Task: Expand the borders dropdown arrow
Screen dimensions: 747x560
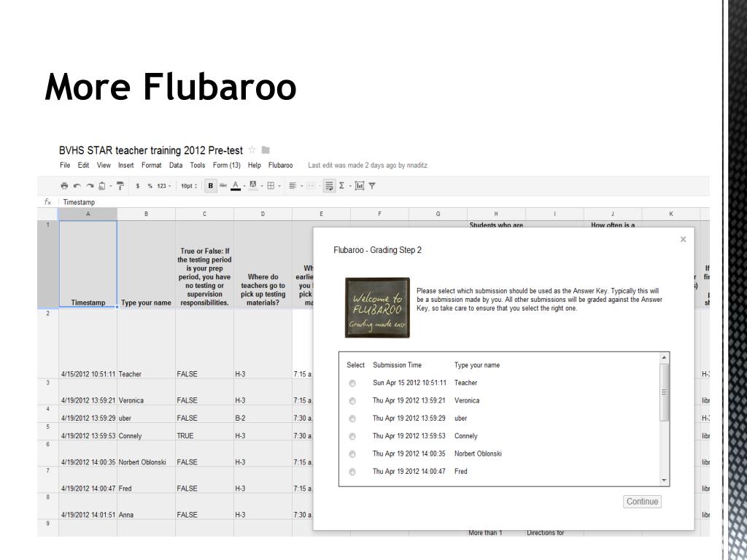Action: tap(279, 186)
